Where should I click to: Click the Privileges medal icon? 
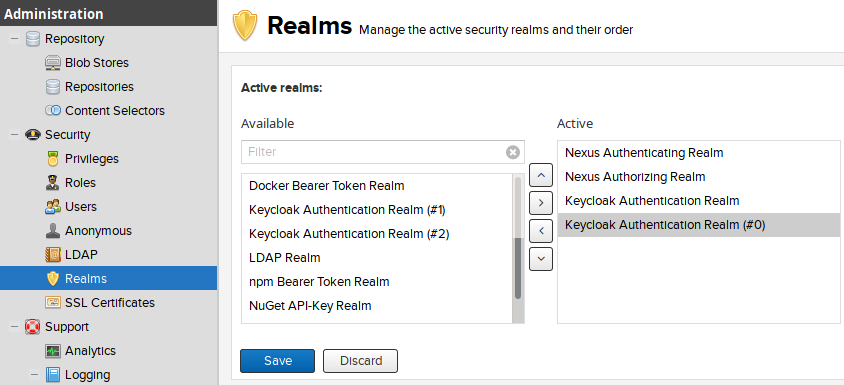coord(52,159)
